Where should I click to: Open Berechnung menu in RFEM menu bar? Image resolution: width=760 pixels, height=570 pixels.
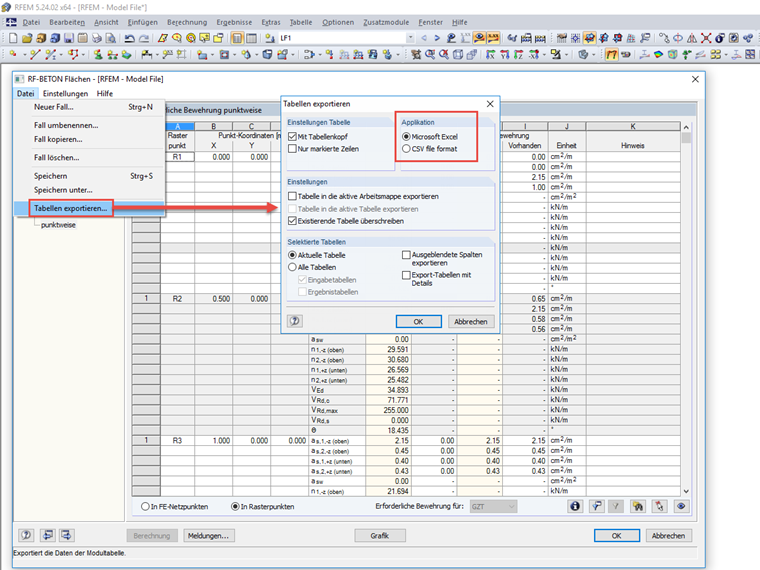[x=187, y=22]
